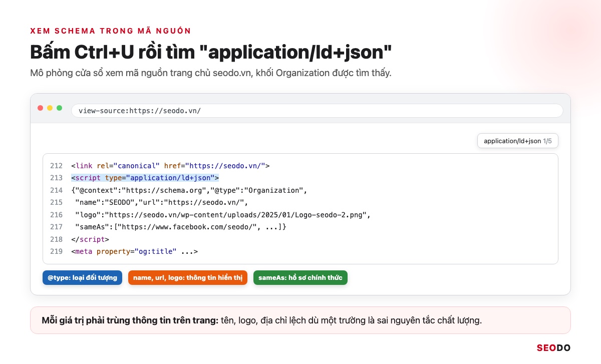Screen dimensions: 601x364
Task: Click the red label "XEM SCHEMA TRONG MÃ NGUỒN"
Action: 111,31
